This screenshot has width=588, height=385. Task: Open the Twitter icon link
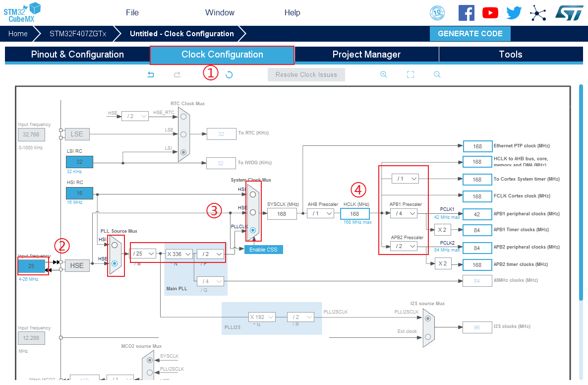click(514, 13)
